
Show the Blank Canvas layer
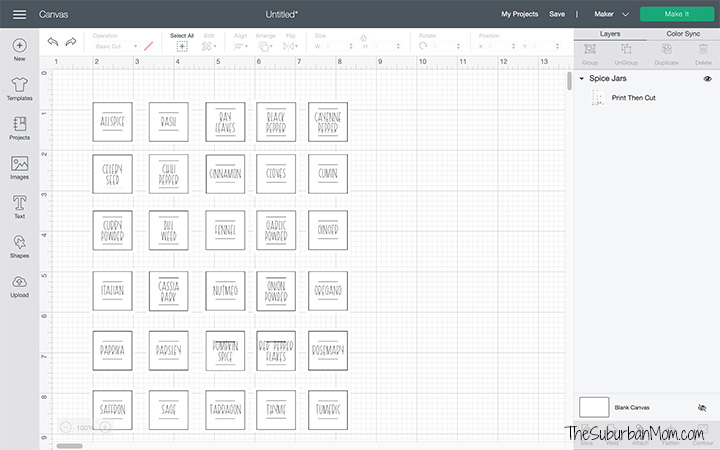pos(702,407)
